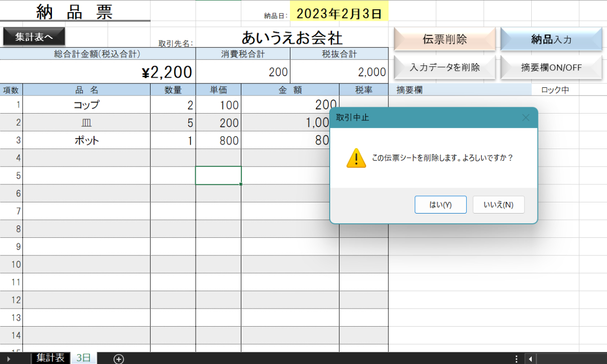Click the sheet tab scroll right arrow
The width and height of the screenshot is (607, 364).
(x=9, y=359)
